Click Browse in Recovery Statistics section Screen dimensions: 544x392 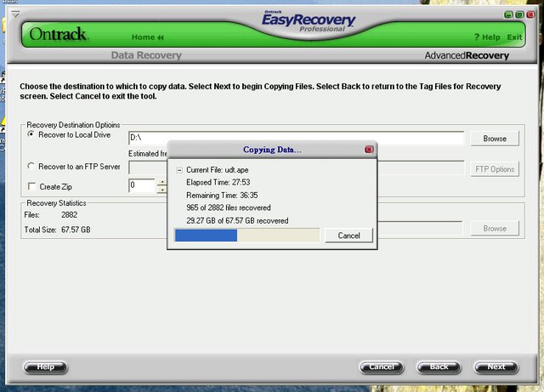(495, 229)
